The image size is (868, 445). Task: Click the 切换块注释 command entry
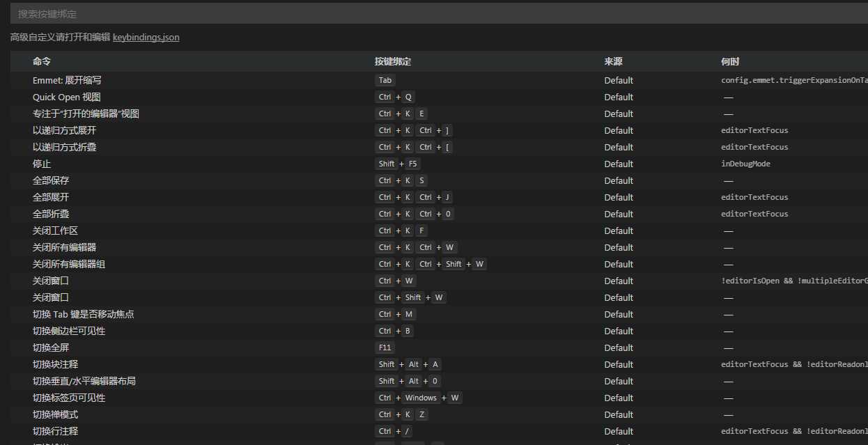pos(55,364)
